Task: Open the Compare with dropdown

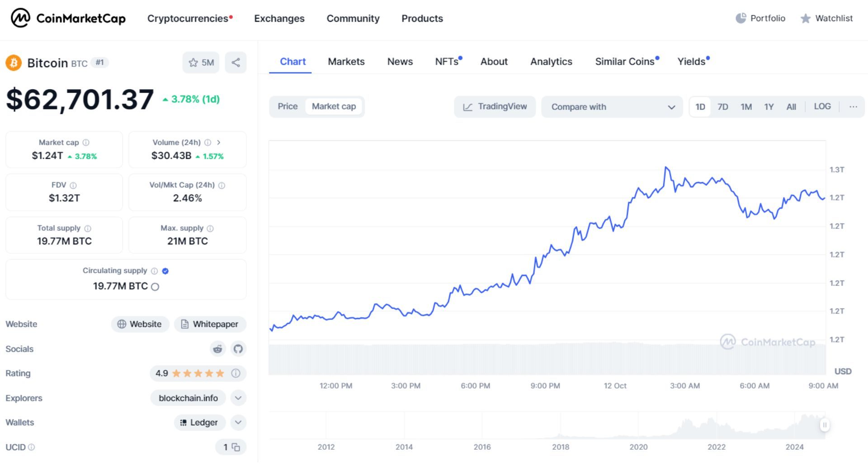Action: pyautogui.click(x=612, y=107)
